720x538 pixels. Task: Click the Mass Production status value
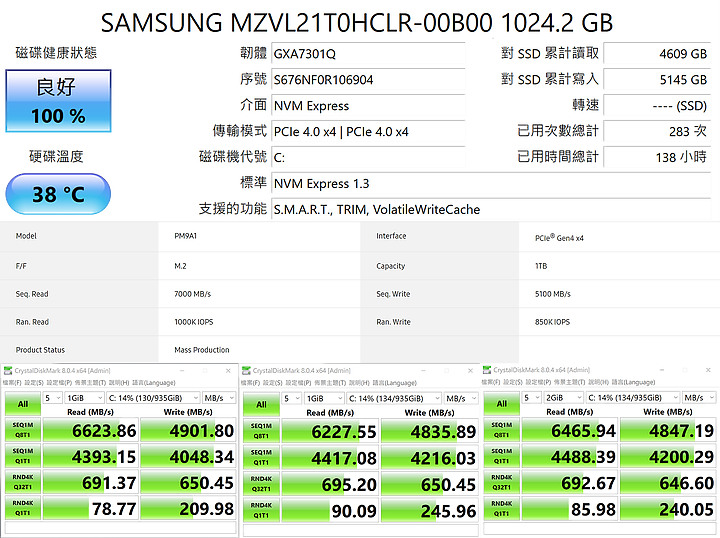202,350
